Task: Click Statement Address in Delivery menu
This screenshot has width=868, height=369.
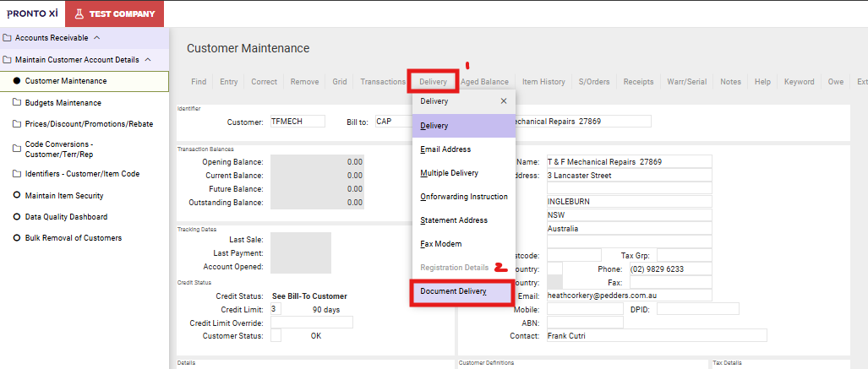Action: pyautogui.click(x=454, y=220)
